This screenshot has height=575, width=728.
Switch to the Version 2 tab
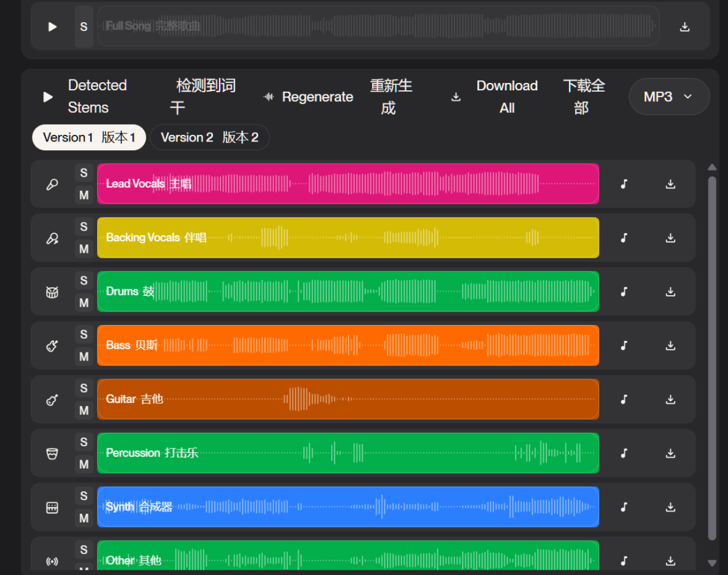[210, 138]
